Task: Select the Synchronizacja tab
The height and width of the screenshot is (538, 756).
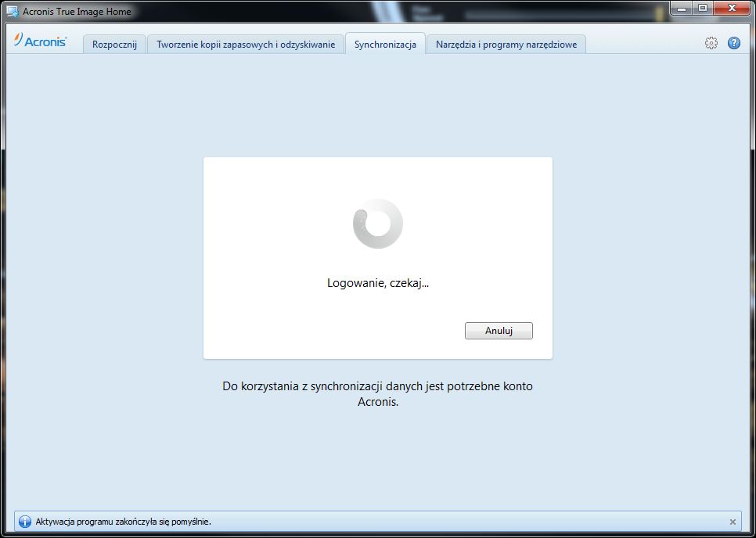Action: (x=385, y=45)
